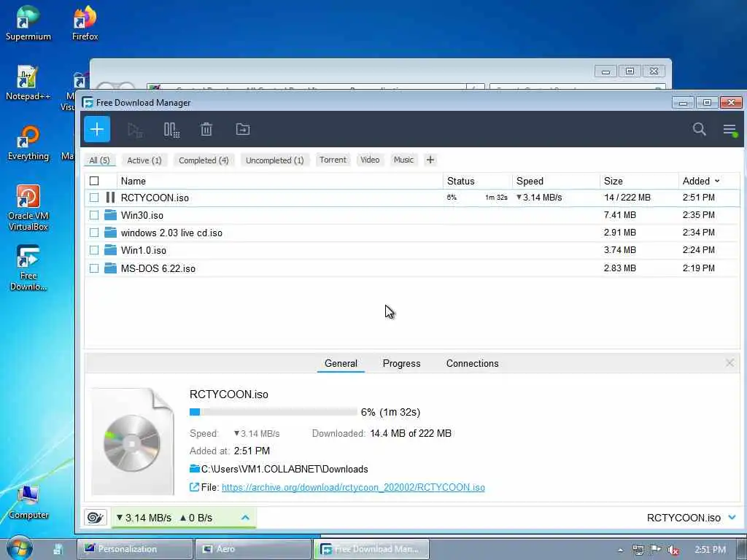Click the Action Center flag tray icon
This screenshot has width=747, height=560.
[x=656, y=550]
